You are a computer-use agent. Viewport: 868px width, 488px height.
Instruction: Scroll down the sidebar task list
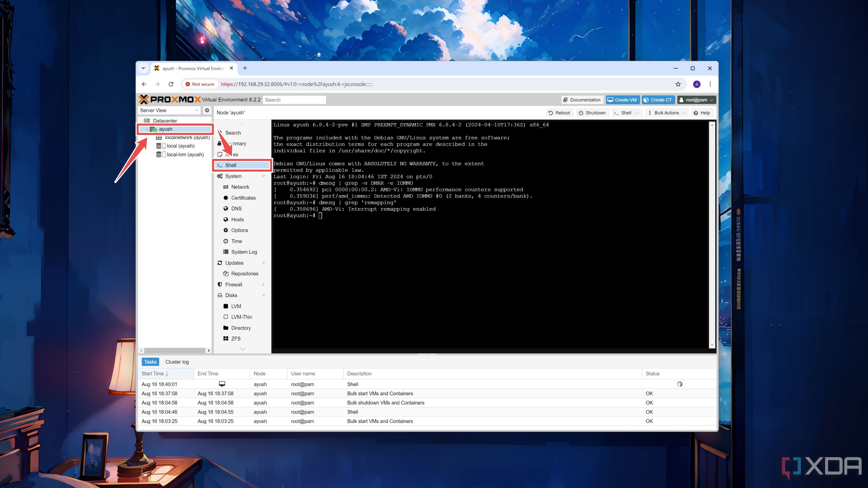pyautogui.click(x=243, y=347)
